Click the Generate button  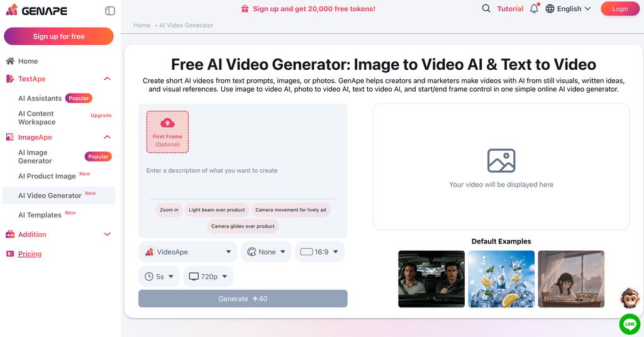pos(243,299)
